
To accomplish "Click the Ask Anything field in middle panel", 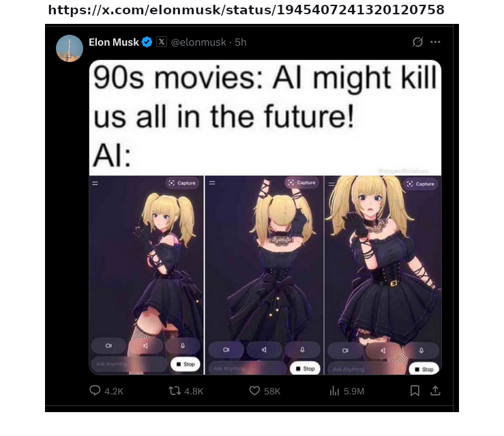I will click(x=248, y=368).
